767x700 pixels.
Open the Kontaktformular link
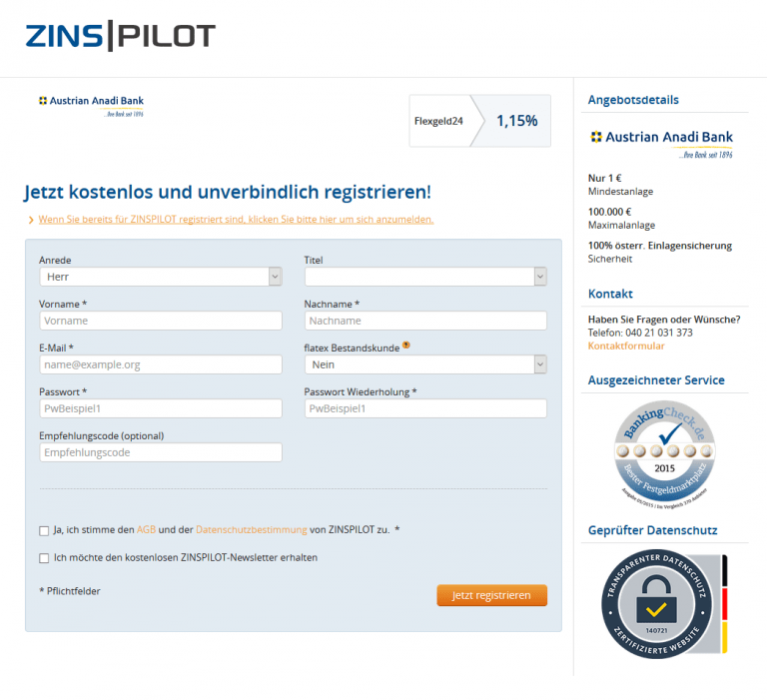pyautogui.click(x=626, y=347)
